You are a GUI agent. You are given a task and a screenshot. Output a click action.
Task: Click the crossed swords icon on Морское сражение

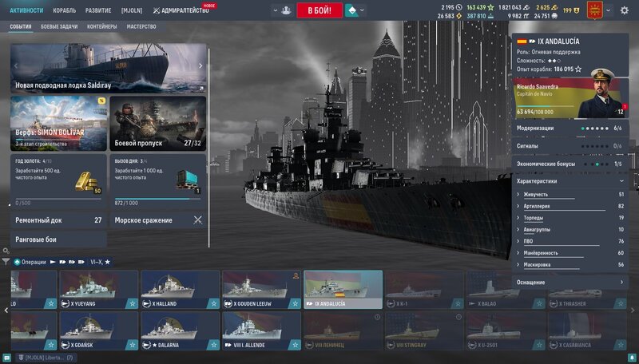[x=197, y=220]
